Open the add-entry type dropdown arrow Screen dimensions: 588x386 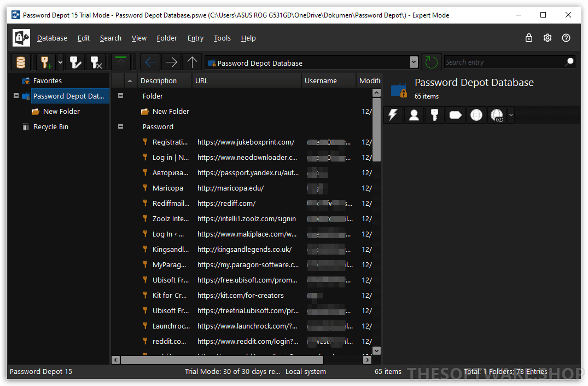pos(60,62)
